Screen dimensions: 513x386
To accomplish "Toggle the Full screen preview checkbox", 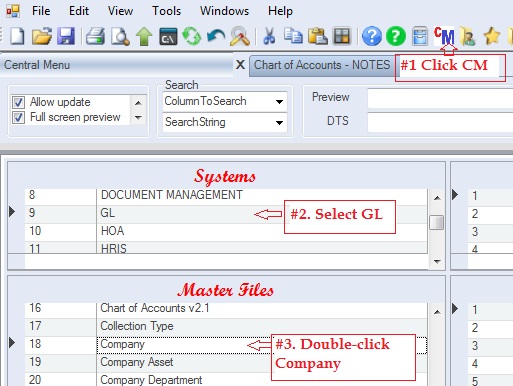I will [x=18, y=117].
